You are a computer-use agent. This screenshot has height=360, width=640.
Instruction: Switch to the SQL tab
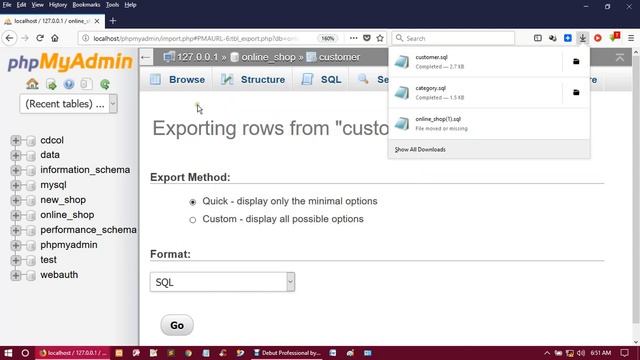click(321, 80)
